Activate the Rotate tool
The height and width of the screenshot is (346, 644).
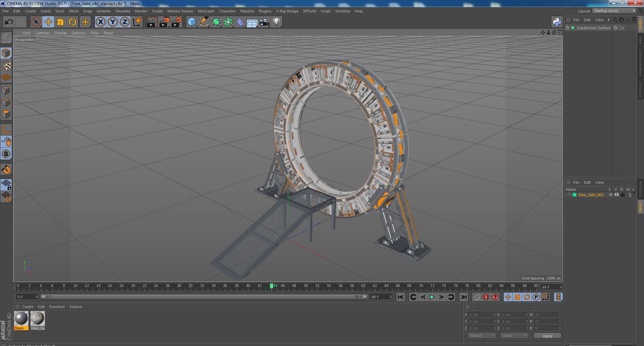tap(72, 22)
